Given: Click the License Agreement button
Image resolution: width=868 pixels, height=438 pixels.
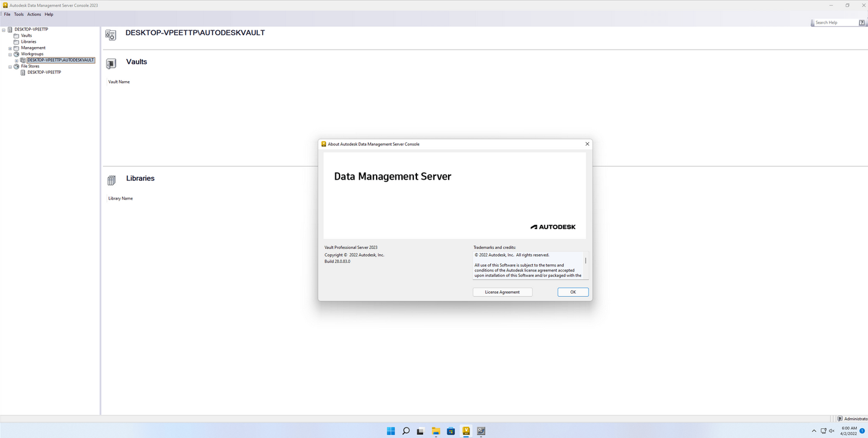Looking at the screenshot, I should 502,292.
